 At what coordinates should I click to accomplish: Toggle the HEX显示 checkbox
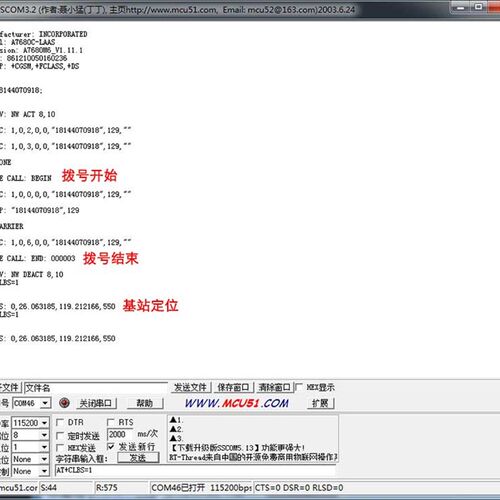pyautogui.click(x=299, y=387)
